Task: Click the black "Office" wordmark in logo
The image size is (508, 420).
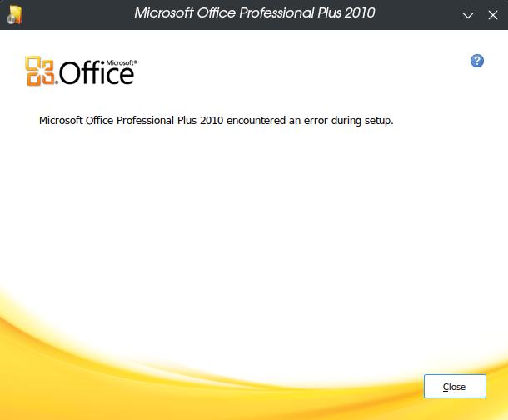Action: pyautogui.click(x=97, y=73)
